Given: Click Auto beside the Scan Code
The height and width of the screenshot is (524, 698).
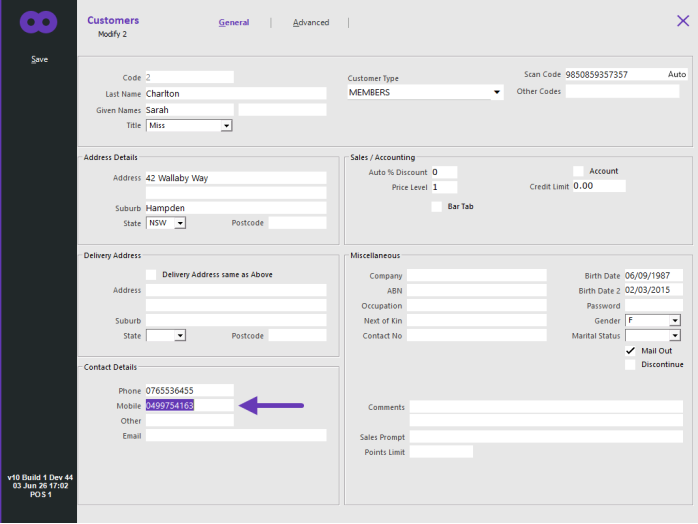Looking at the screenshot, I should (x=677, y=74).
